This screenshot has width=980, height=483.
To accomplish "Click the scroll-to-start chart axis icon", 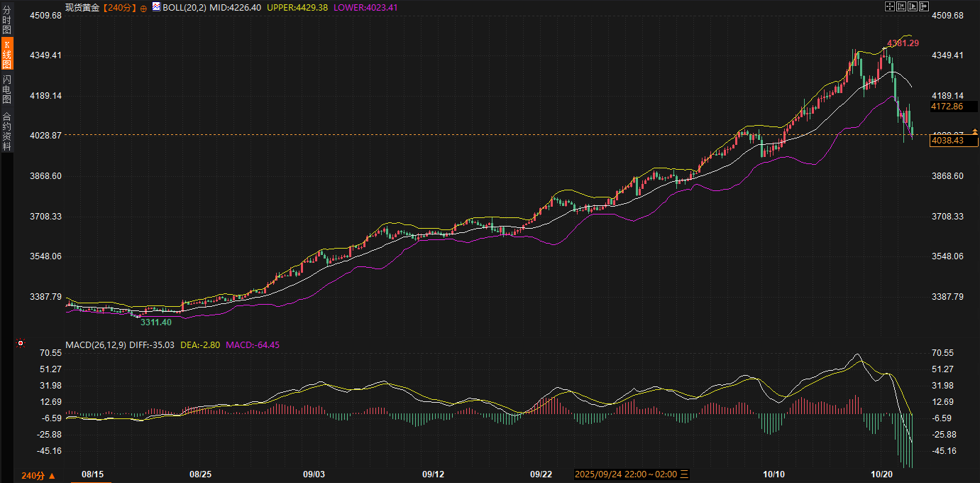I will pos(901,6).
